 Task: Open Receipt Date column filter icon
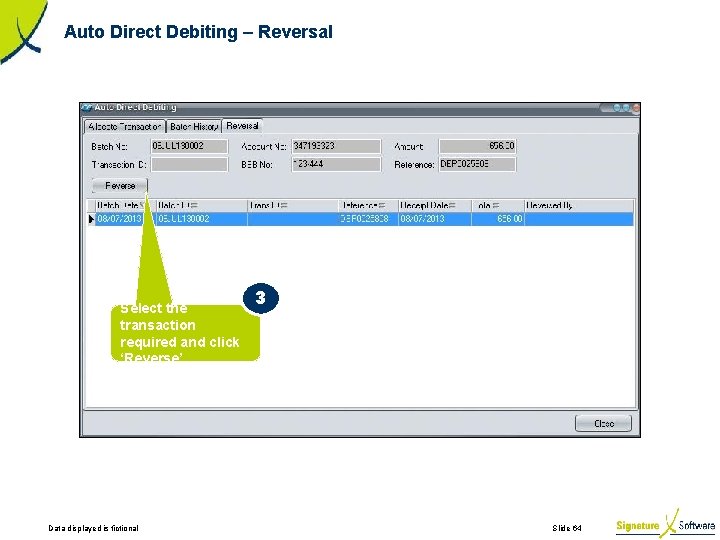point(452,206)
